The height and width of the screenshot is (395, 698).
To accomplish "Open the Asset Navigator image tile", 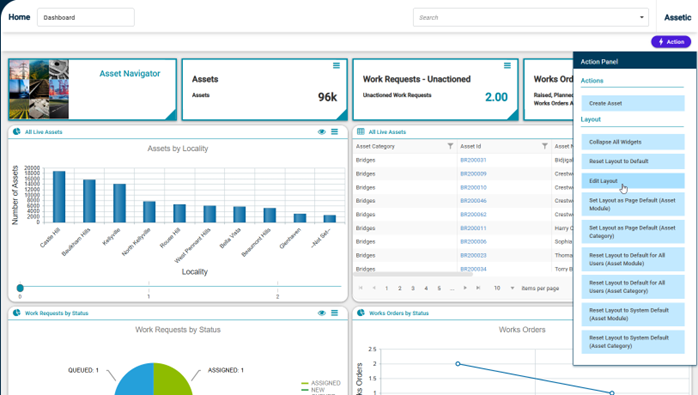I will 39,89.
